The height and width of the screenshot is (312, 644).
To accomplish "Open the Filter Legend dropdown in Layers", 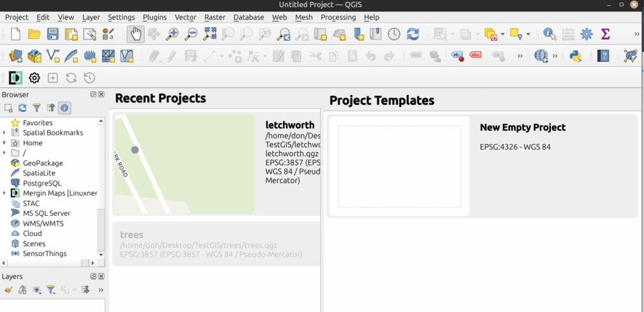I will (x=51, y=290).
